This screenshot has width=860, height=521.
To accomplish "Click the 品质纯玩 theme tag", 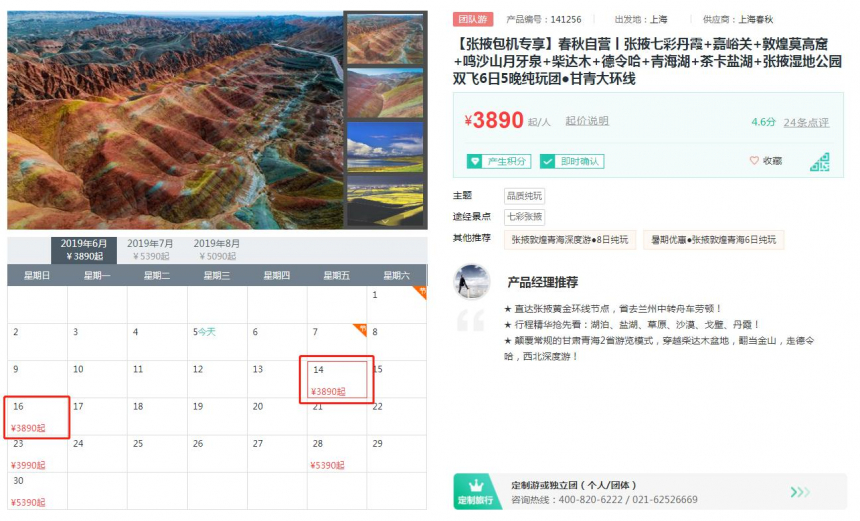I will [x=524, y=196].
